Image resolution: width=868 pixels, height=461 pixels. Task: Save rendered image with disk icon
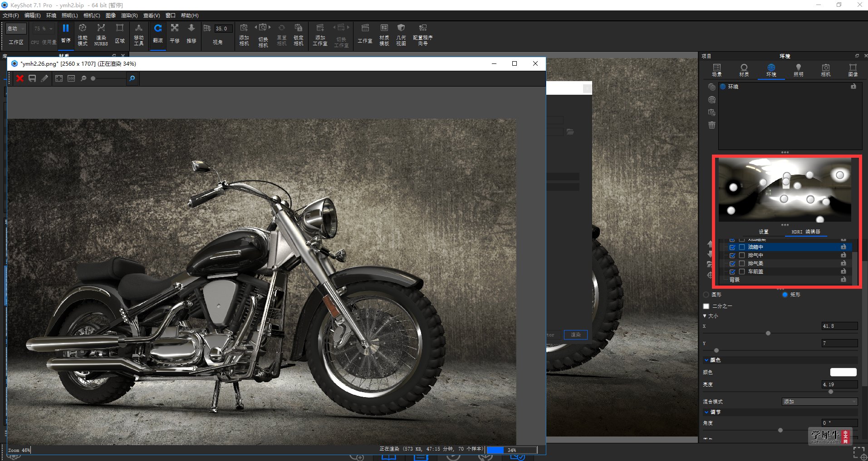[32, 78]
